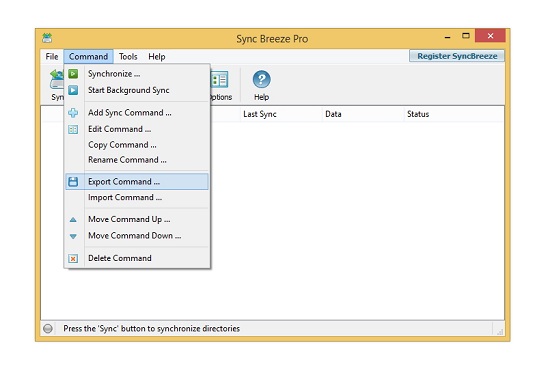Click the Options toolbar icon
Viewport: 550px width, 386px height.
tap(220, 80)
